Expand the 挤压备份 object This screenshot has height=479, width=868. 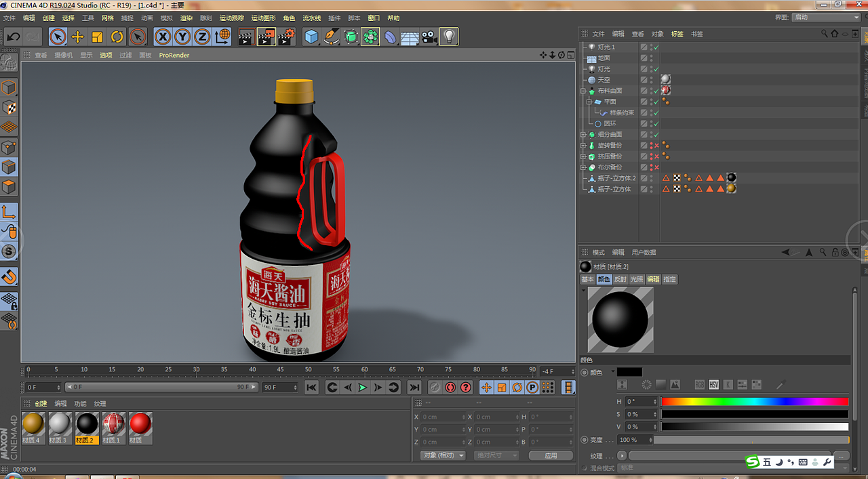(583, 156)
